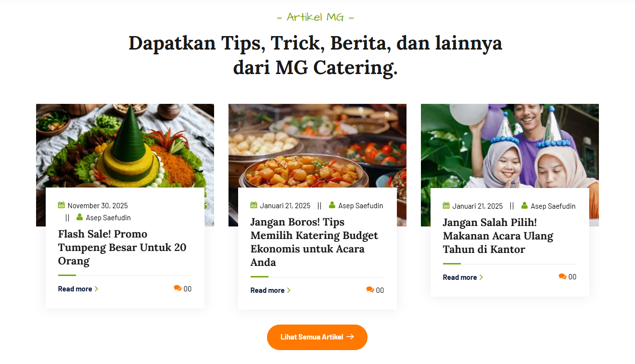Click author icon on Jangan Salah Pilih card

tap(524, 206)
